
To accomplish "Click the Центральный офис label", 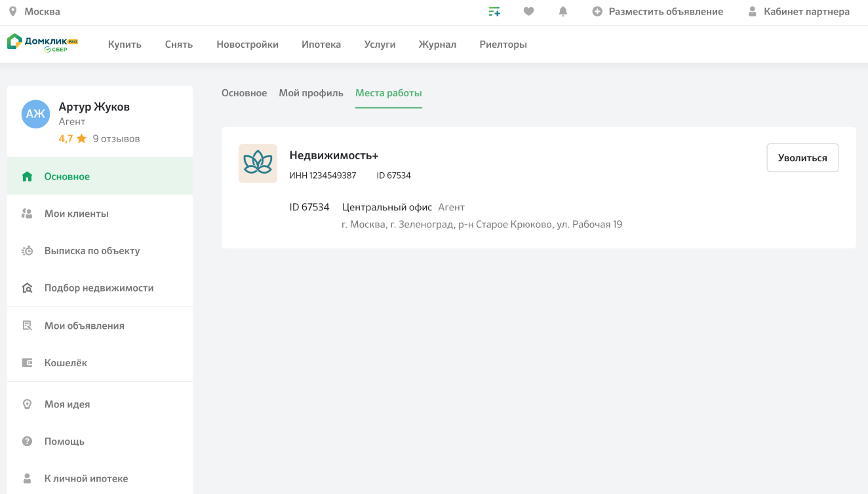I will (x=387, y=207).
